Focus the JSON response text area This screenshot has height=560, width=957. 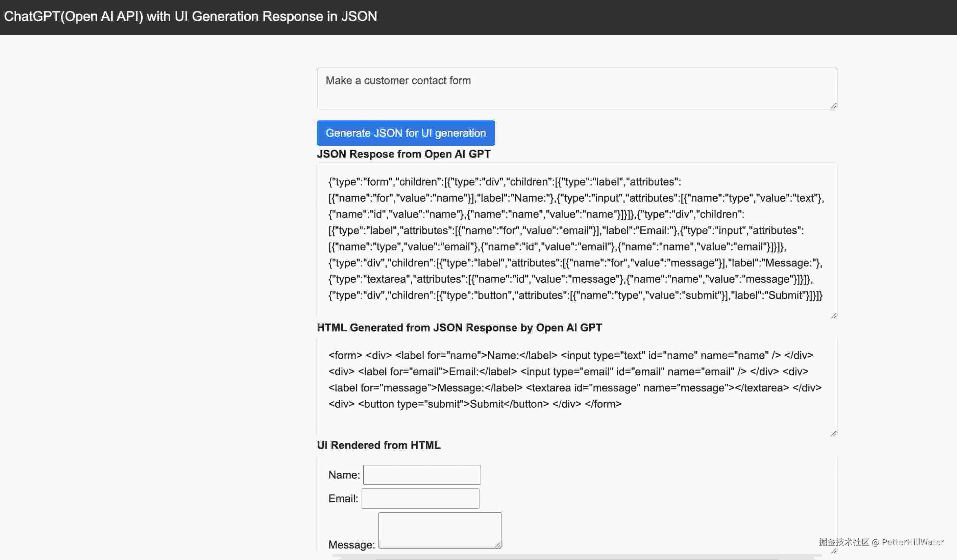576,239
